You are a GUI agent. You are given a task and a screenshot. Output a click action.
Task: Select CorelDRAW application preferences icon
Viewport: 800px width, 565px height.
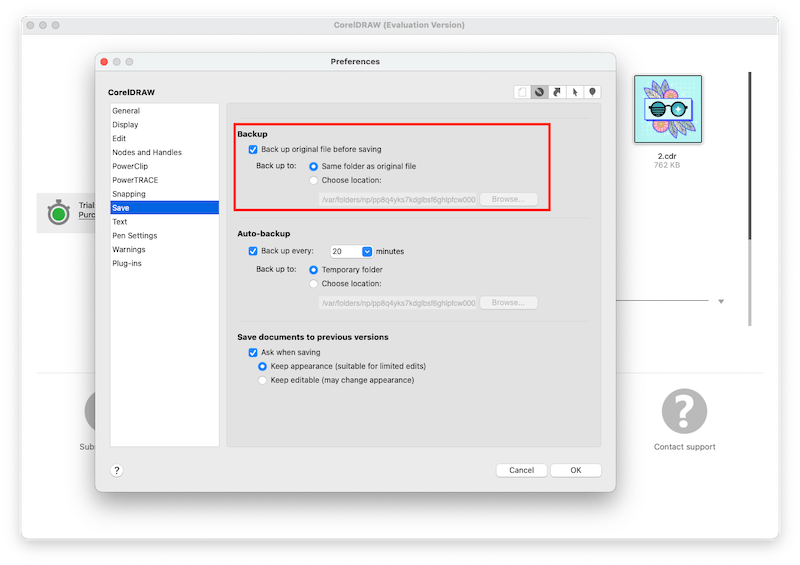[540, 92]
